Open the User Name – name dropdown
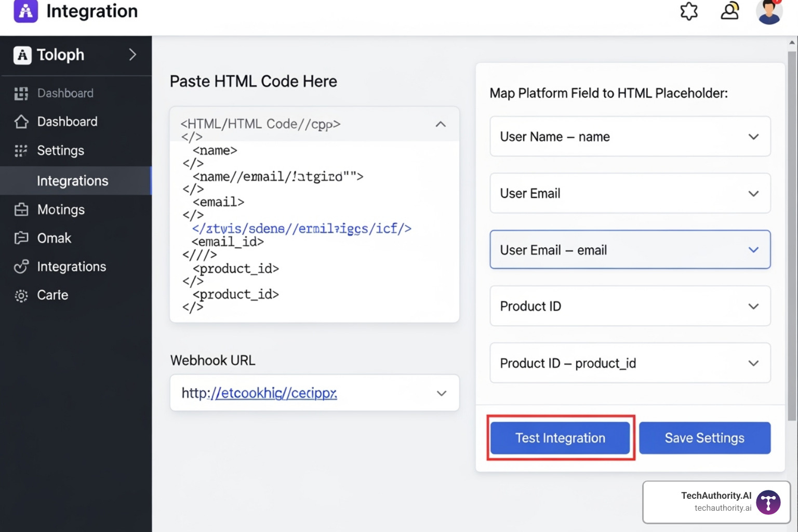The image size is (798, 532). point(753,137)
